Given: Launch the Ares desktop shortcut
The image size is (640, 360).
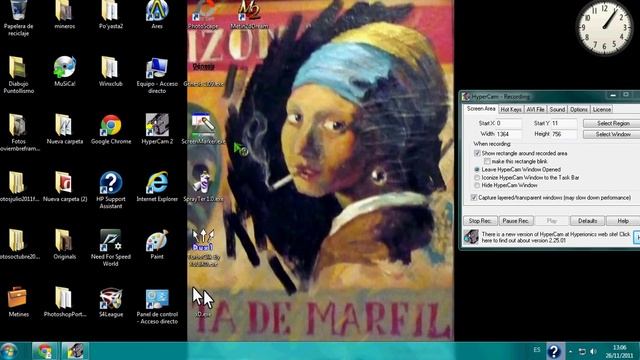Looking at the screenshot, I should tap(157, 15).
